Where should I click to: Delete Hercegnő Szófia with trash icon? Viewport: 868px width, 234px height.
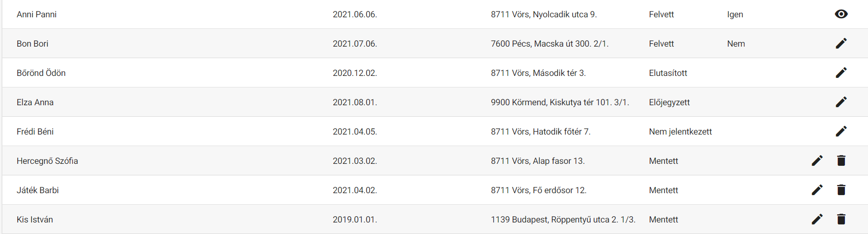[x=841, y=160]
